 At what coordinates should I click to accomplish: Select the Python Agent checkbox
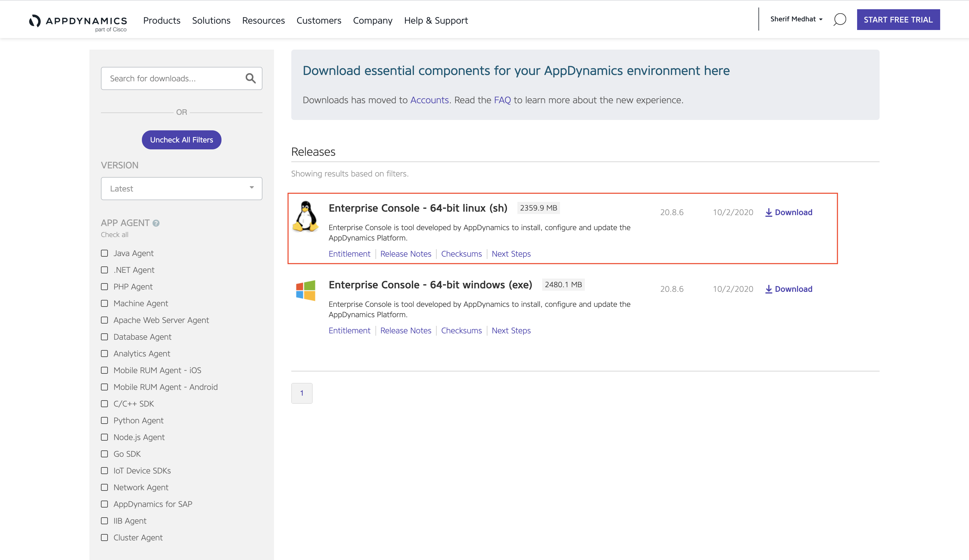pos(104,420)
